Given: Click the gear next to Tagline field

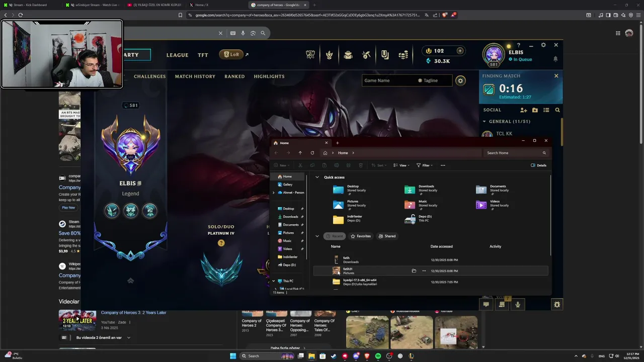Looking at the screenshot, I should tap(460, 80).
